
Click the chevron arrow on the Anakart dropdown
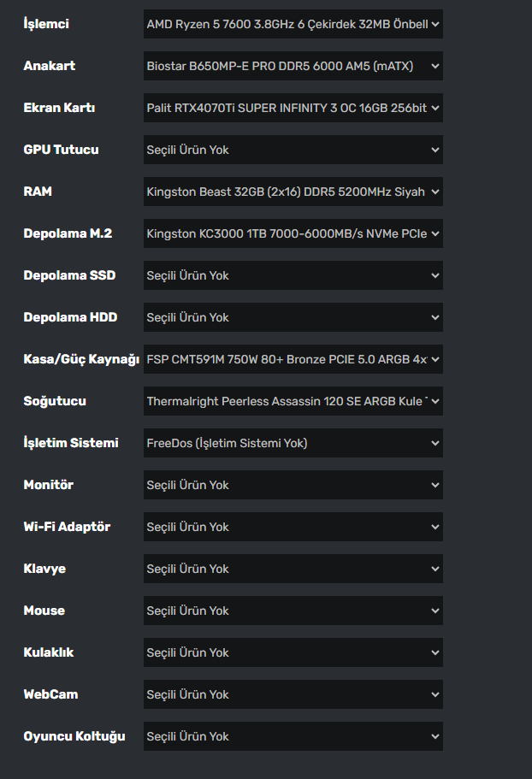pos(435,66)
